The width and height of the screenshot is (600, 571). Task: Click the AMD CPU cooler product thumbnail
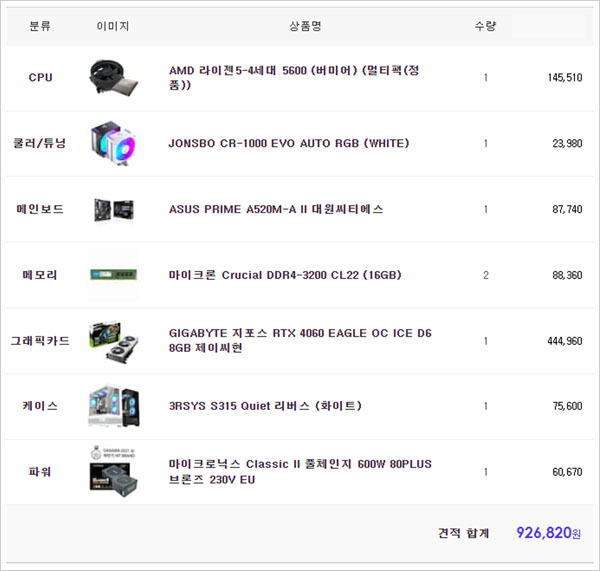114,78
